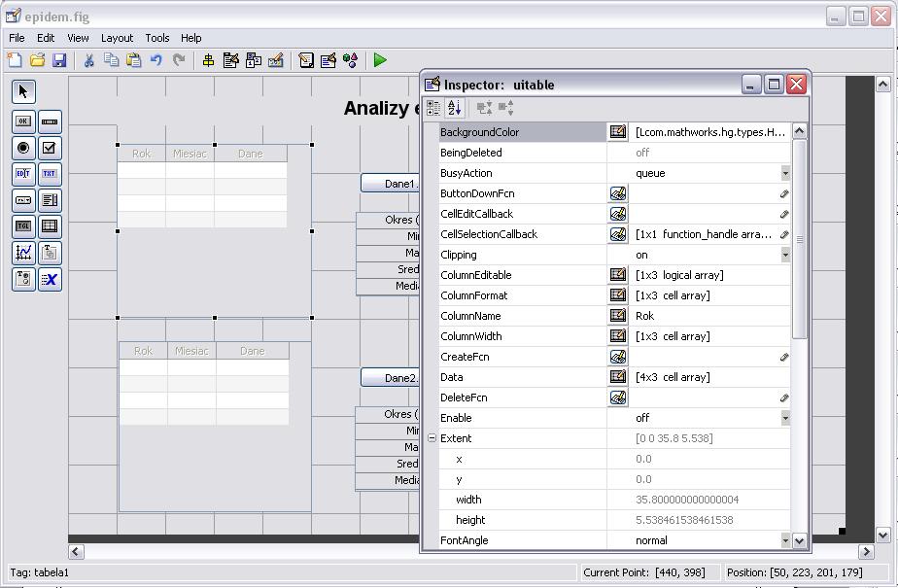
Task: Open the Tab Order Editor
Action: [253, 60]
